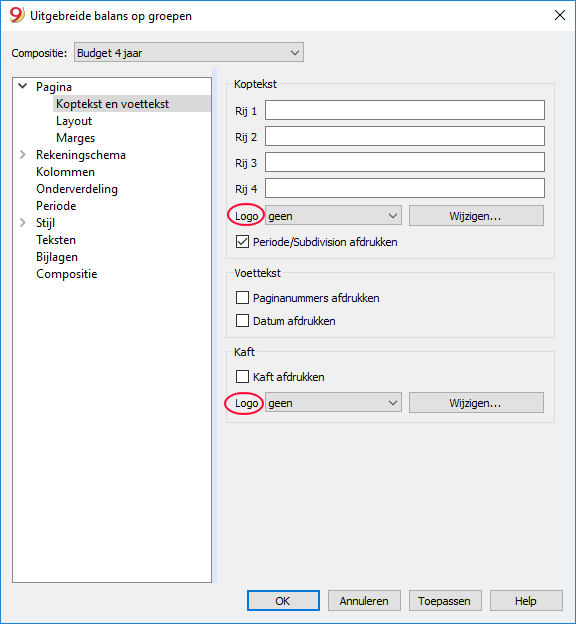Enable Datum afdrukken checkbox
The height and width of the screenshot is (625, 576).
click(242, 321)
